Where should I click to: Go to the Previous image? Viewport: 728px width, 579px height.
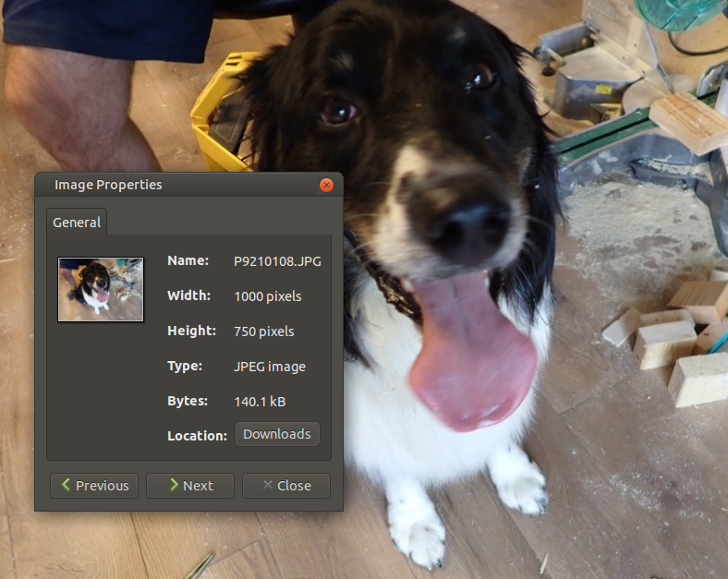[x=94, y=486]
